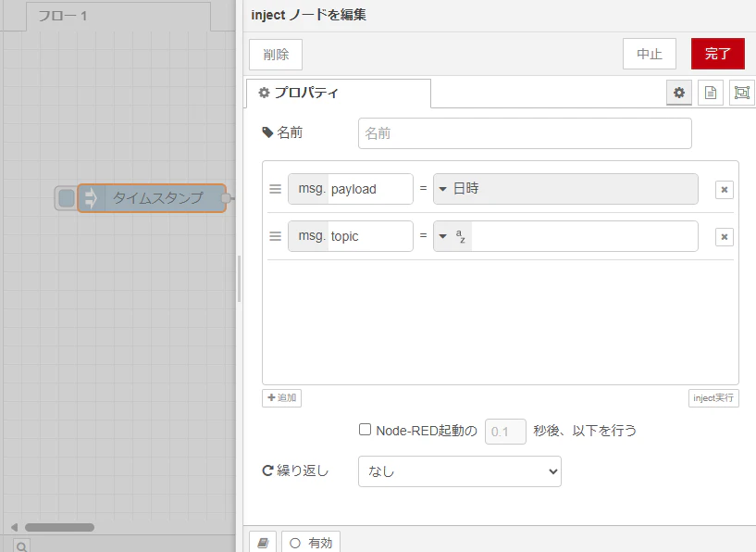Click the workspace search magnifier icon

point(21,546)
